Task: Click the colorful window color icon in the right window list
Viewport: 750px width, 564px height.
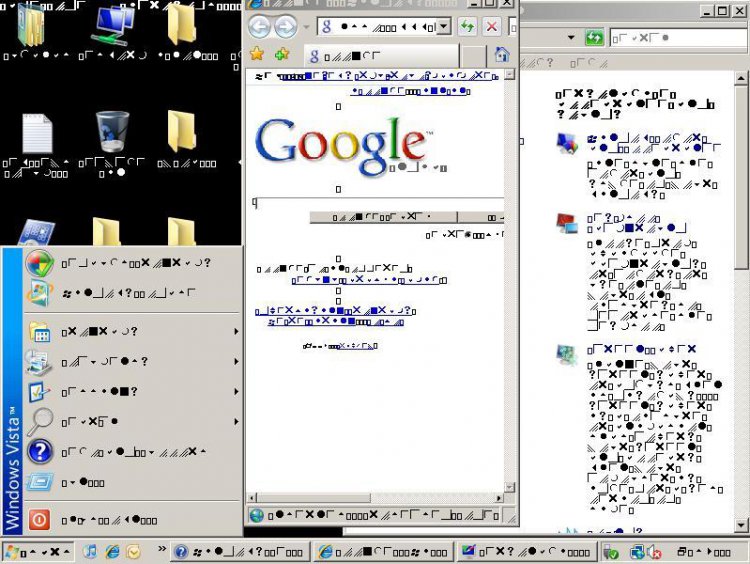Action: coord(567,143)
